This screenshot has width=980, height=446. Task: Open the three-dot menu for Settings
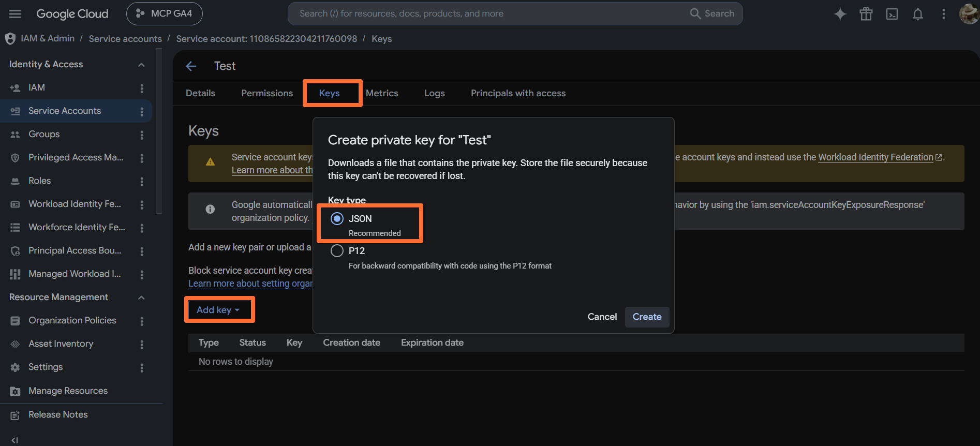coord(142,368)
